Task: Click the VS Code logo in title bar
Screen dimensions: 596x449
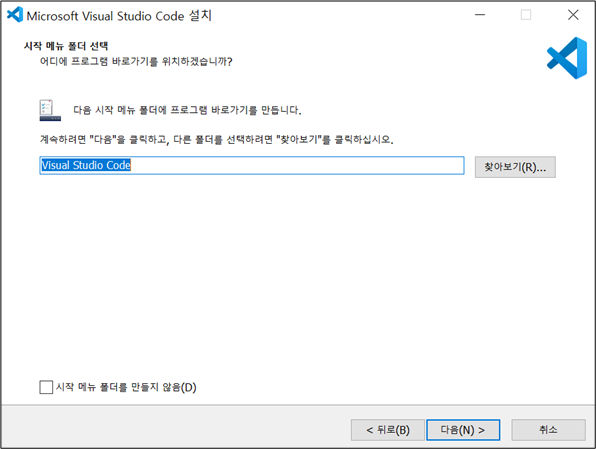Action: pos(15,15)
